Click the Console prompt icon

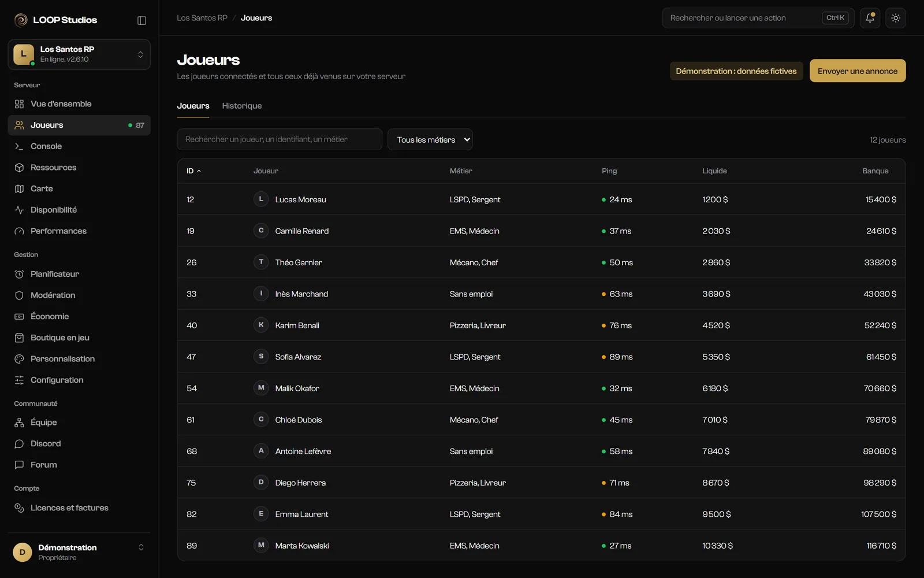(x=19, y=146)
